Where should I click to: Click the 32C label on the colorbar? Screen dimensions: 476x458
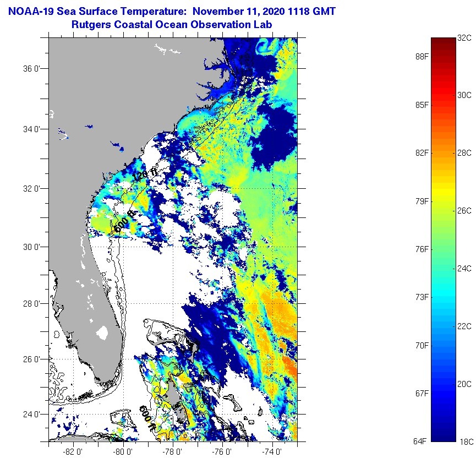coord(464,38)
